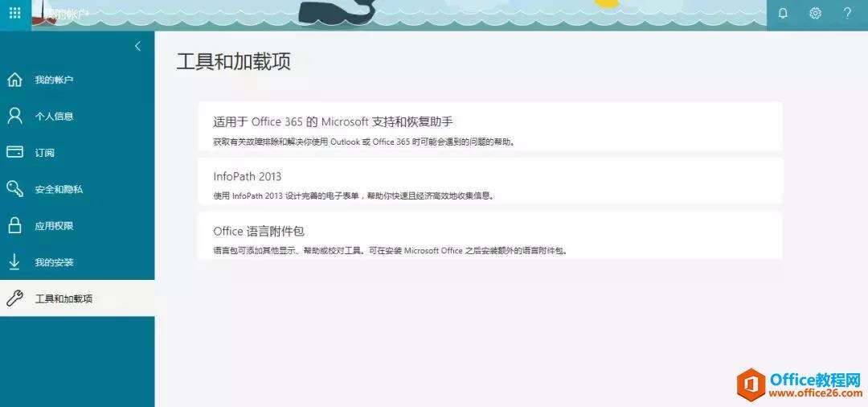Click the wrench icon for 工具和加载项
This screenshot has height=407, width=868.
click(14, 298)
